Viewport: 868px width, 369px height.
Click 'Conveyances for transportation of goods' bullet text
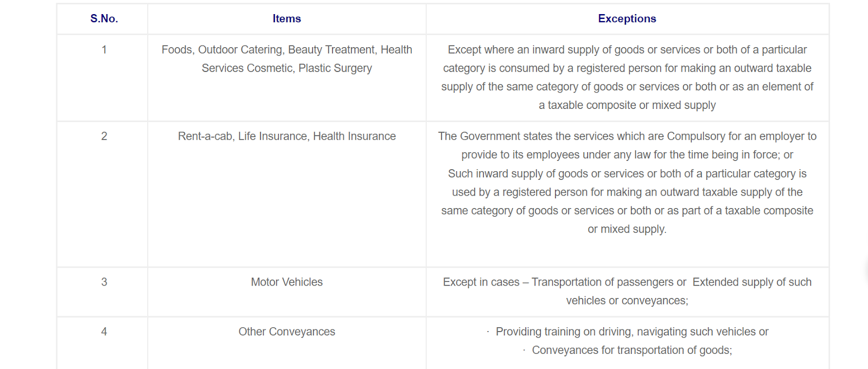[x=631, y=350]
